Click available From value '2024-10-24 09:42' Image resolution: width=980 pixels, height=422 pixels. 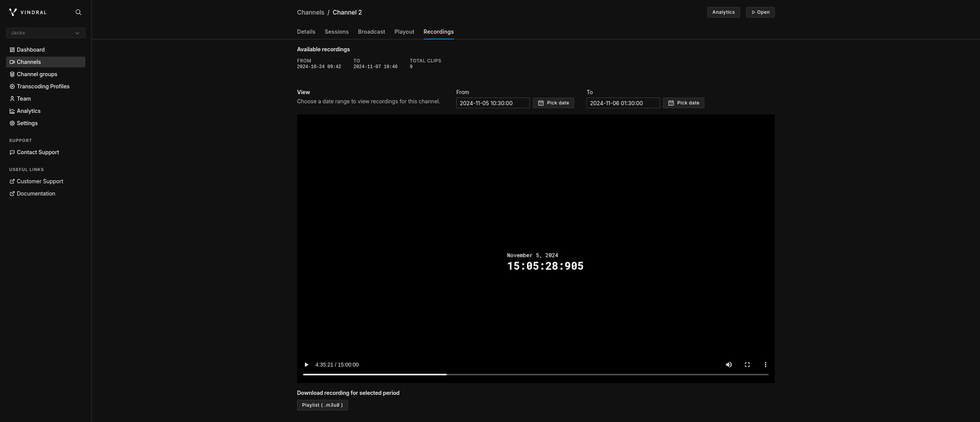tap(319, 67)
